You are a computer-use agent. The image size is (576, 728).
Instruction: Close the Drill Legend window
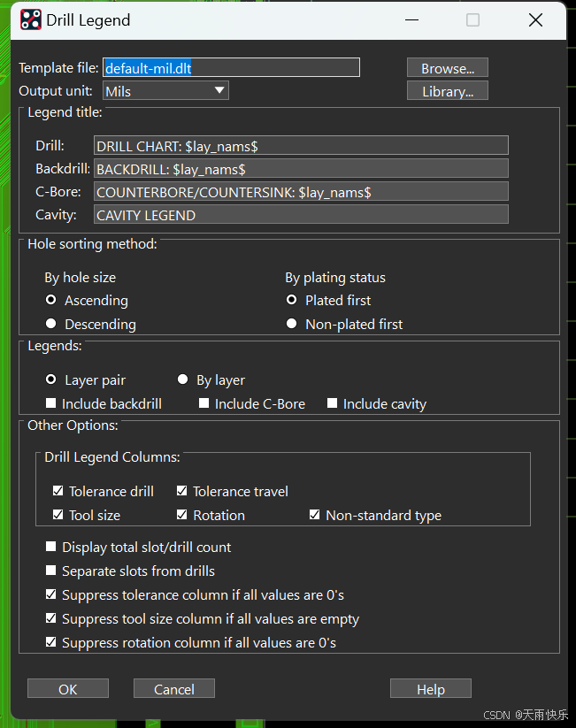tap(535, 20)
